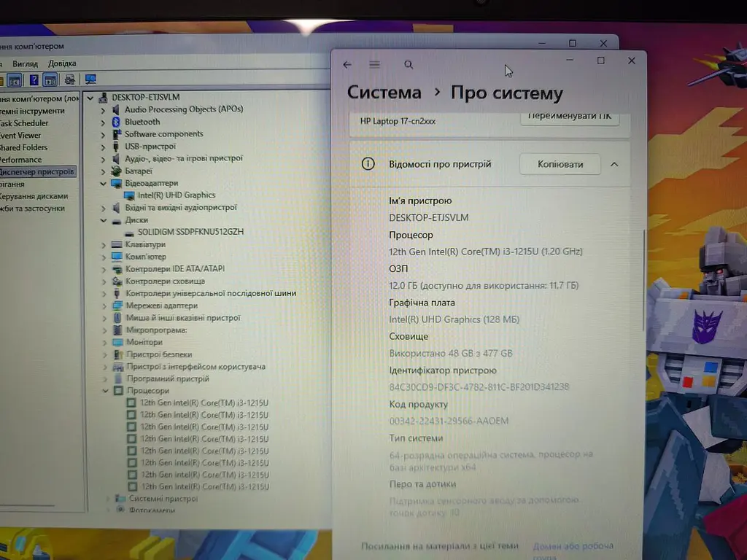This screenshot has height=560, width=747.
Task: Select Керування дисками in the left pane
Action: (34, 196)
